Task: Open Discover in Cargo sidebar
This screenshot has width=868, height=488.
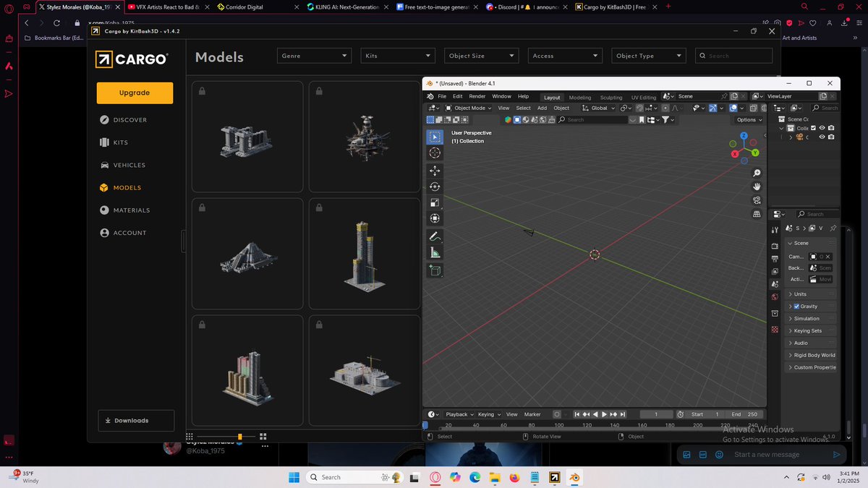Action: tap(124, 120)
